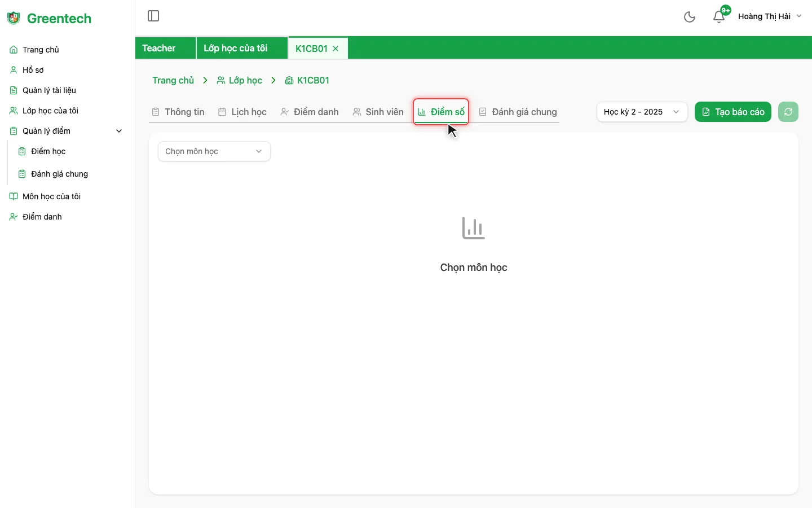Close the K1CB01 tab
This screenshot has width=812, height=508.
point(336,49)
